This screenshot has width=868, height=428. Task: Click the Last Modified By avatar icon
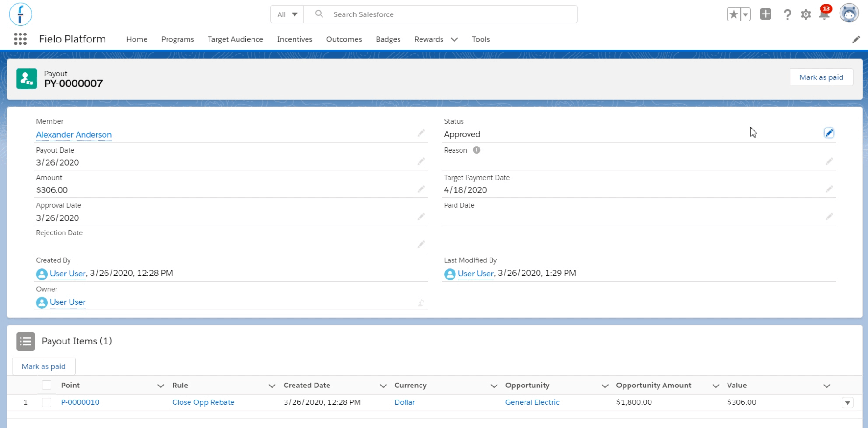(450, 274)
